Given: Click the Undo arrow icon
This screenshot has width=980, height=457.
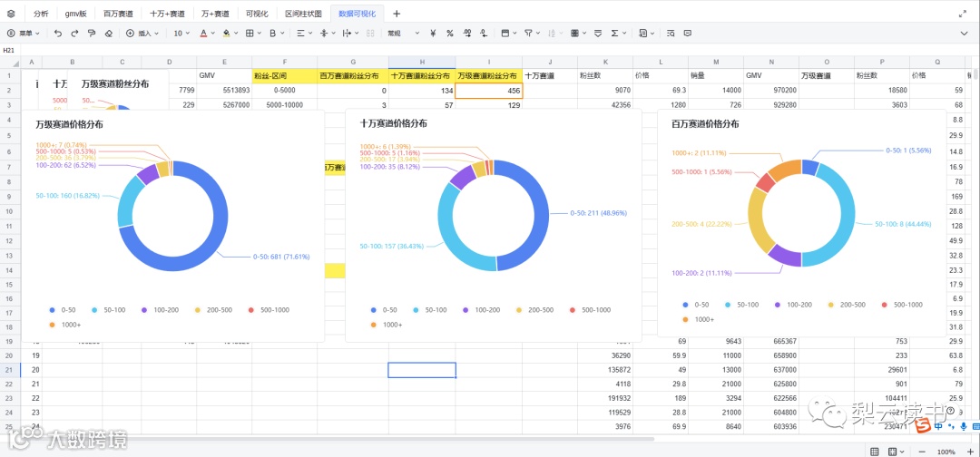Looking at the screenshot, I should 58,33.
